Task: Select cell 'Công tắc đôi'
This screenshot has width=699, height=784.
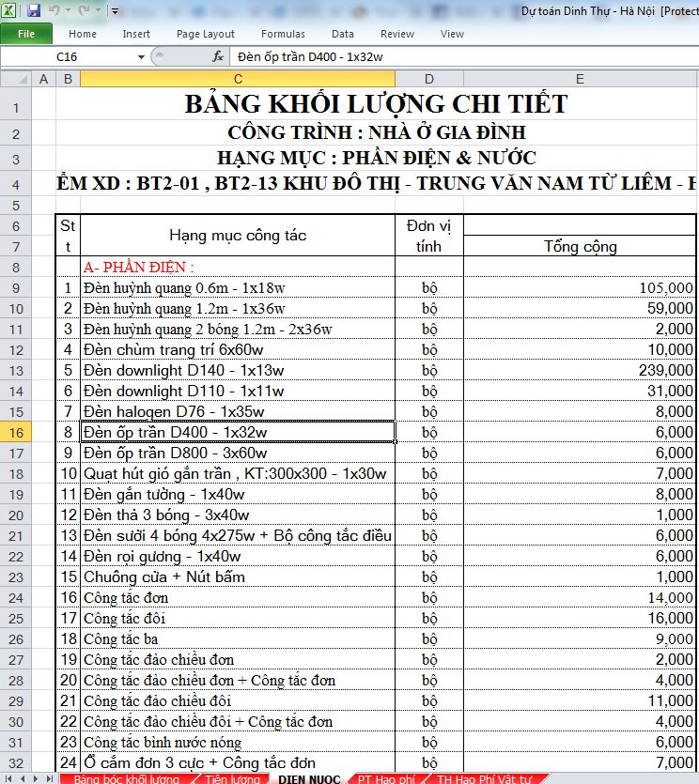Action: click(238, 619)
